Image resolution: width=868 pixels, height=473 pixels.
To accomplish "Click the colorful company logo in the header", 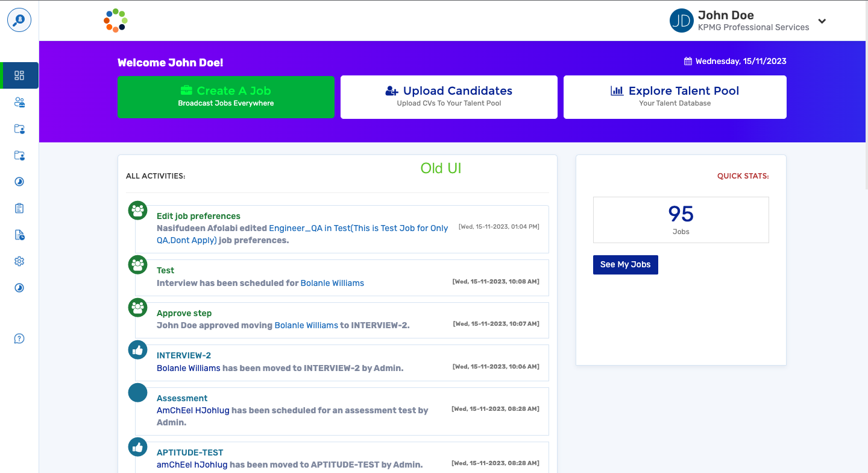I will click(115, 20).
